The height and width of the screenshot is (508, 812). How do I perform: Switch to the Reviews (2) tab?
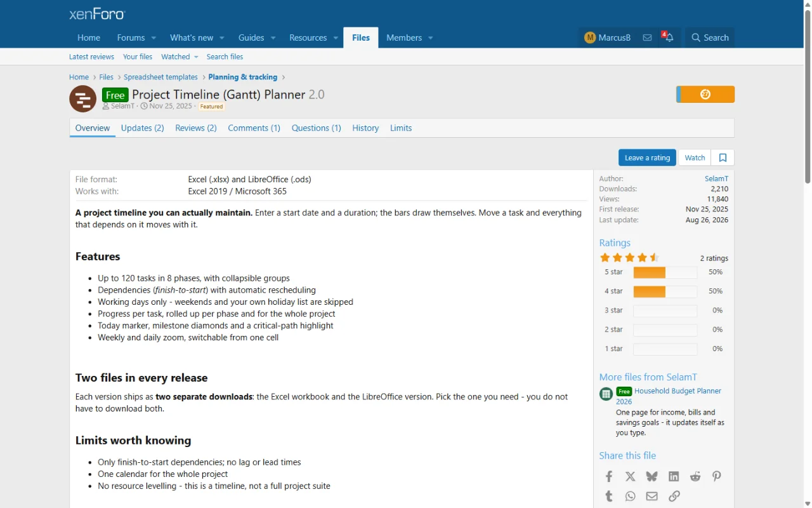[196, 128]
